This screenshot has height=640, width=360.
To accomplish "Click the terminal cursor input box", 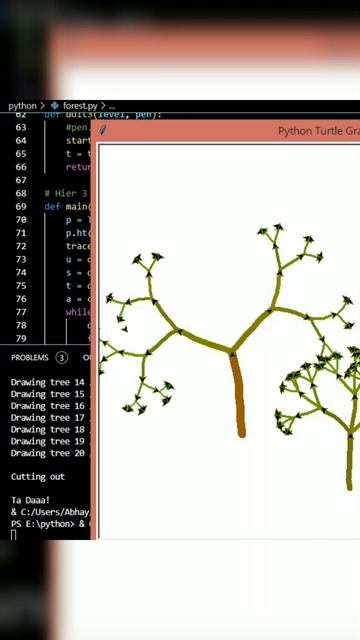I will click(x=13, y=535).
